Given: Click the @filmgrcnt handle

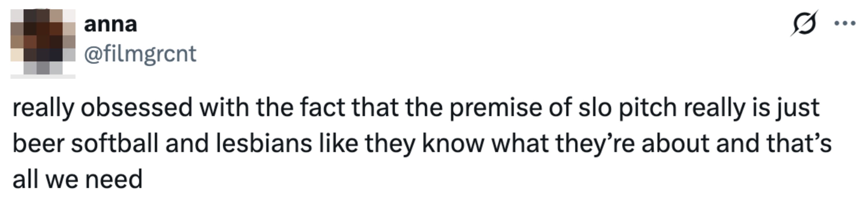Looking at the screenshot, I should [x=140, y=54].
